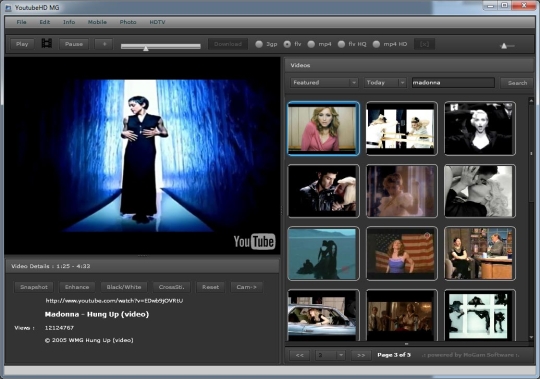Viewport: 540px width, 379px height.
Task: Open the File menu
Action: [x=21, y=22]
